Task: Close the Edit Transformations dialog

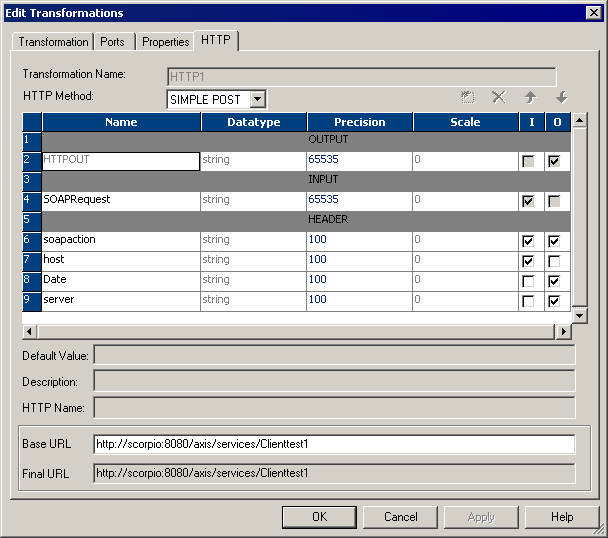Action: 594,13
